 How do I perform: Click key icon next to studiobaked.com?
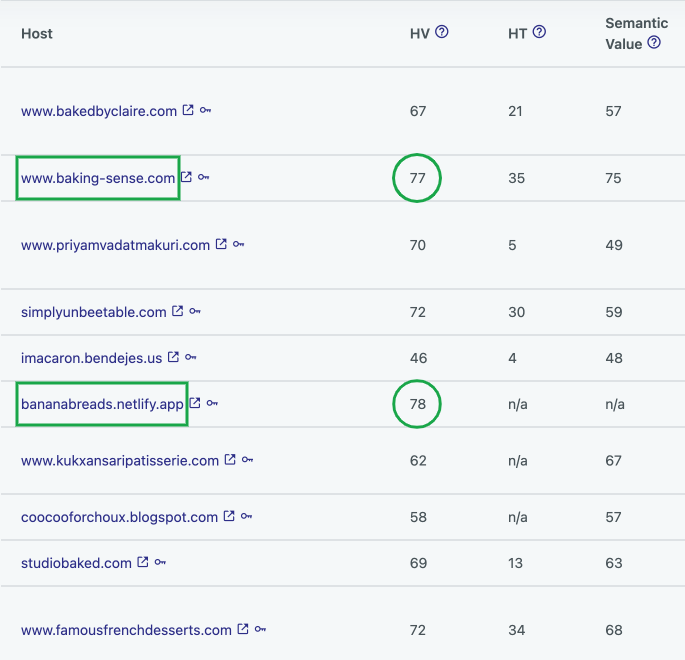coord(160,562)
